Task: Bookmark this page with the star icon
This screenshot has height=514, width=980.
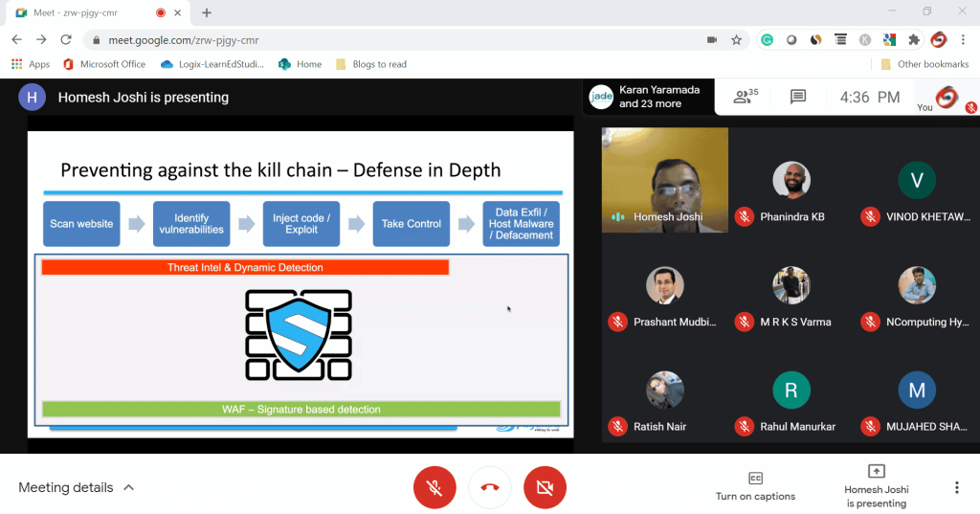Action: [737, 40]
